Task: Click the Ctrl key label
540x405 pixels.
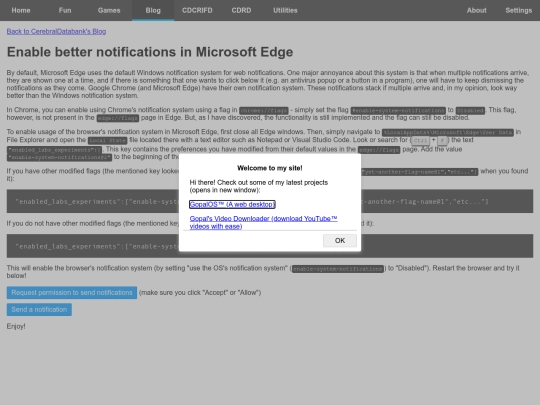Action: (420, 141)
